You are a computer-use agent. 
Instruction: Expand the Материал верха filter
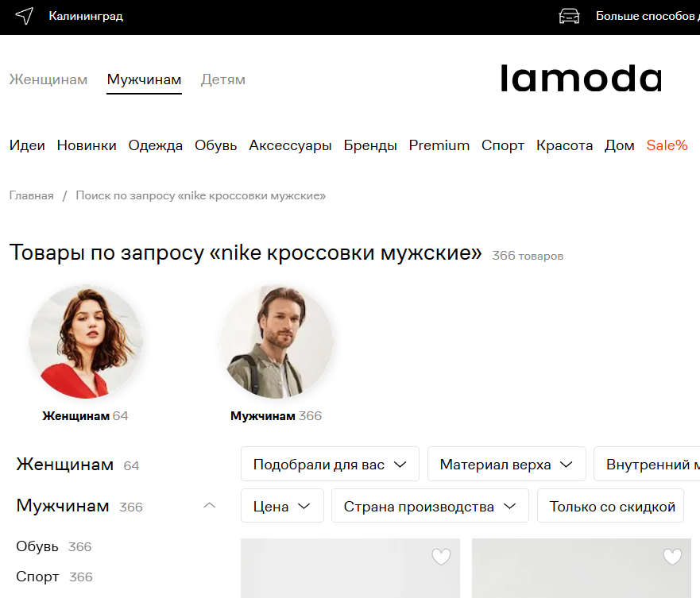click(x=507, y=464)
